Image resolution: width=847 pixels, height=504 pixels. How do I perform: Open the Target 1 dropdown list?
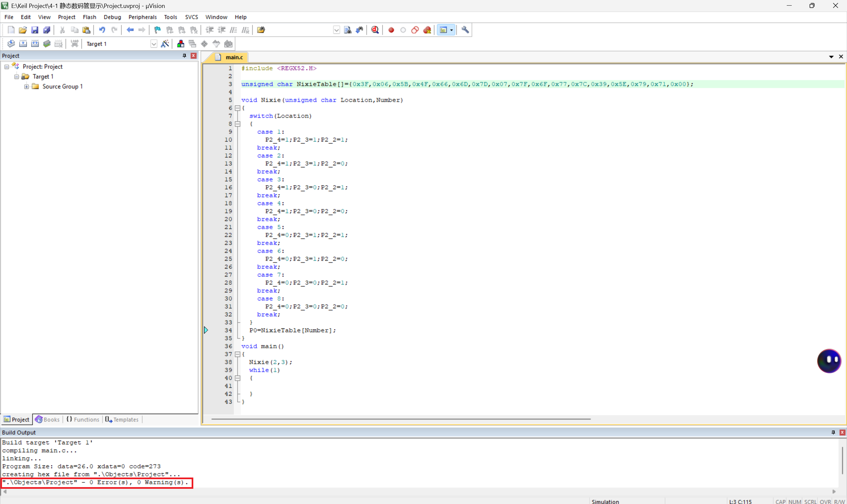(154, 44)
